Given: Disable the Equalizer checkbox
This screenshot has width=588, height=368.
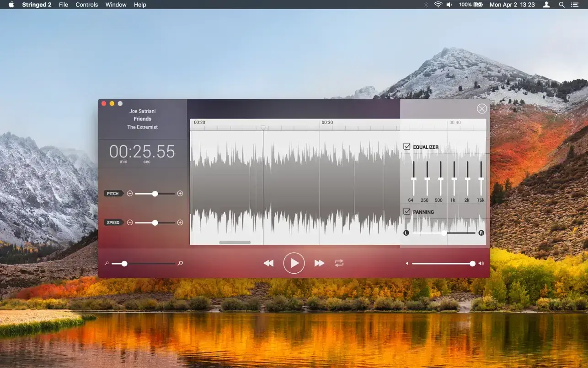Looking at the screenshot, I should [x=407, y=146].
